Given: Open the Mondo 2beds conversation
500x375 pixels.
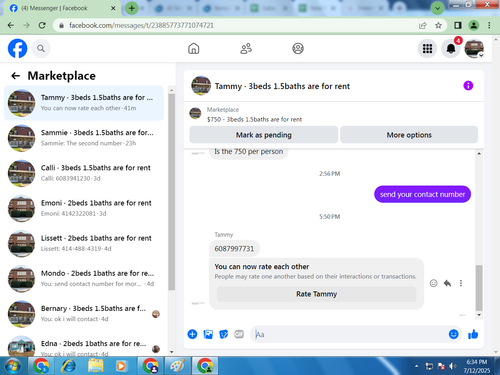Looking at the screenshot, I should tap(84, 279).
